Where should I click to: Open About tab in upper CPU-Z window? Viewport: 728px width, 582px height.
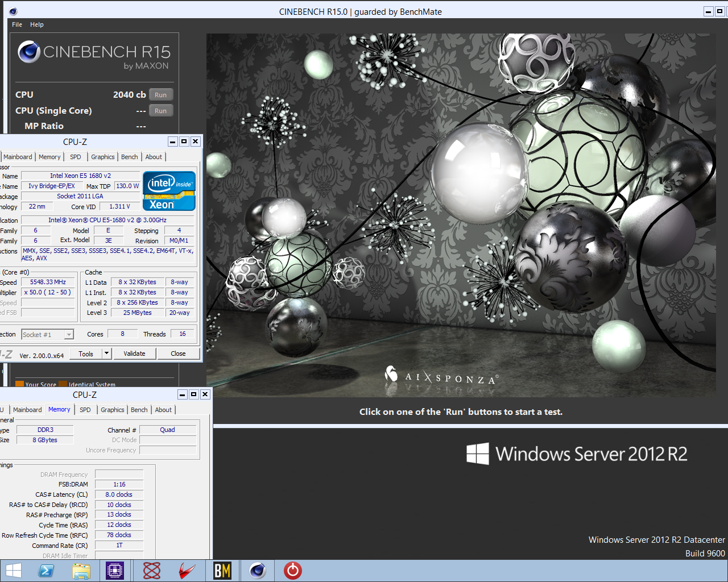pyautogui.click(x=154, y=157)
